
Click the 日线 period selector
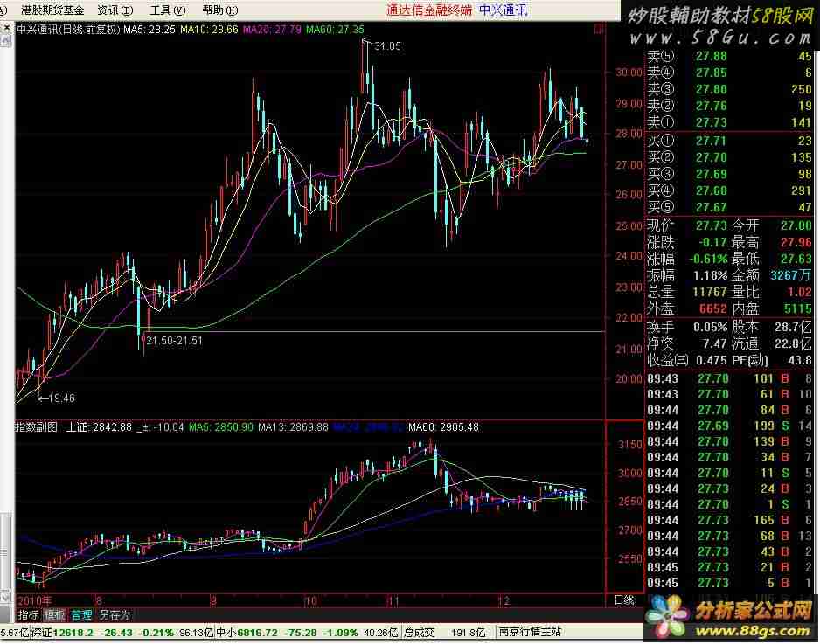tap(624, 600)
